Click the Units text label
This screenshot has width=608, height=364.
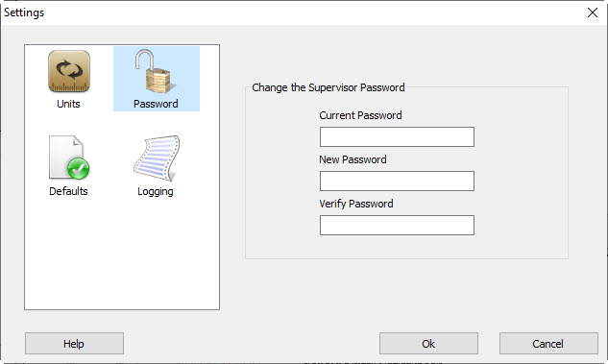coord(68,104)
